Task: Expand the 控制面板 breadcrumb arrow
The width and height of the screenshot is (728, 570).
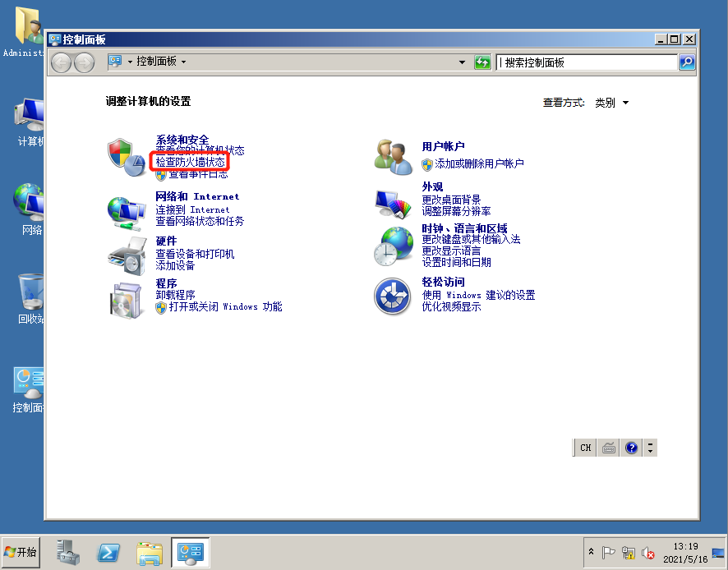Action: click(x=182, y=62)
